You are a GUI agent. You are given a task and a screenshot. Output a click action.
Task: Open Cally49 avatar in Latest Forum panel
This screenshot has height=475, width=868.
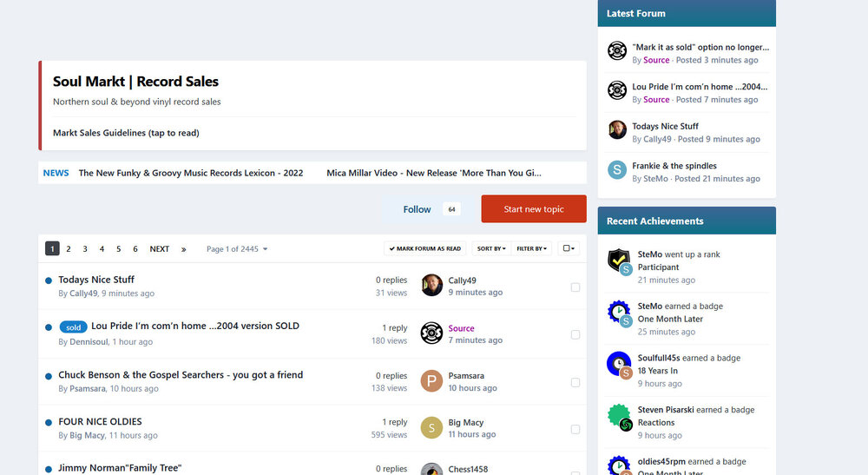coord(616,129)
